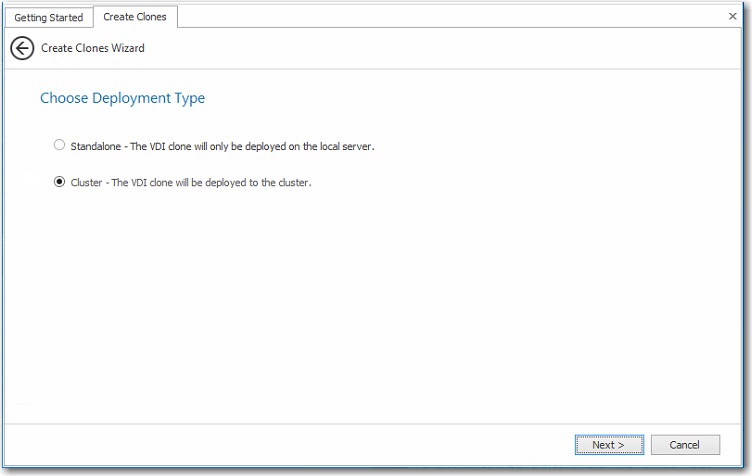
Task: Click the word Cluster in second option
Action: click(x=86, y=183)
